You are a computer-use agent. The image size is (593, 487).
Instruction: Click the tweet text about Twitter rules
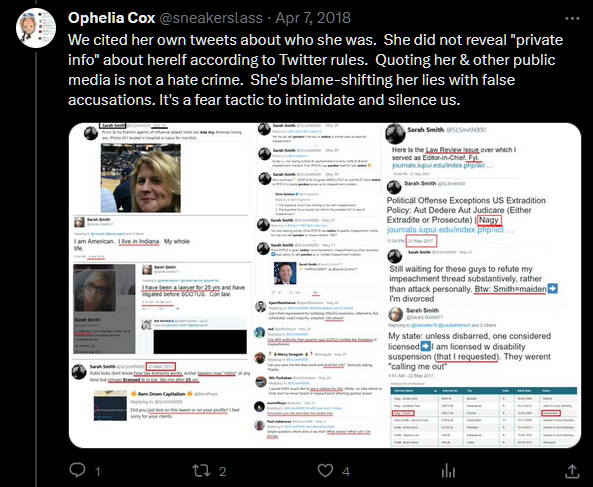315,70
